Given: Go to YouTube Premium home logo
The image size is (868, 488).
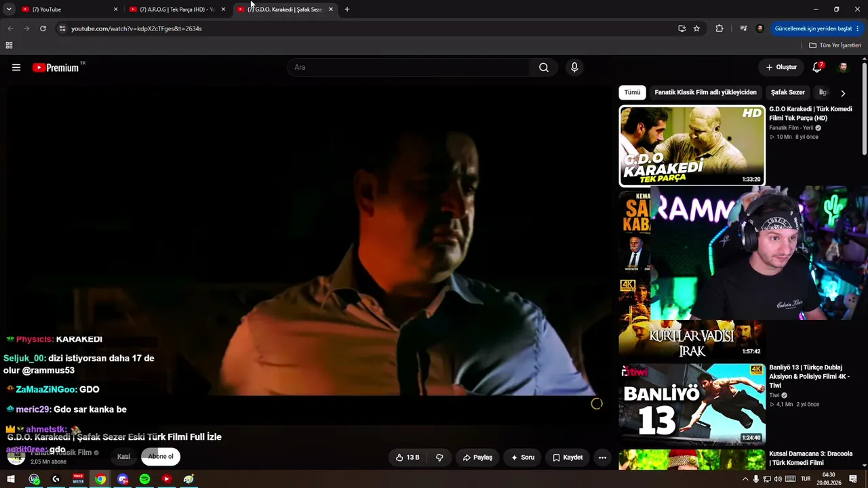Looking at the screenshot, I should (56, 67).
